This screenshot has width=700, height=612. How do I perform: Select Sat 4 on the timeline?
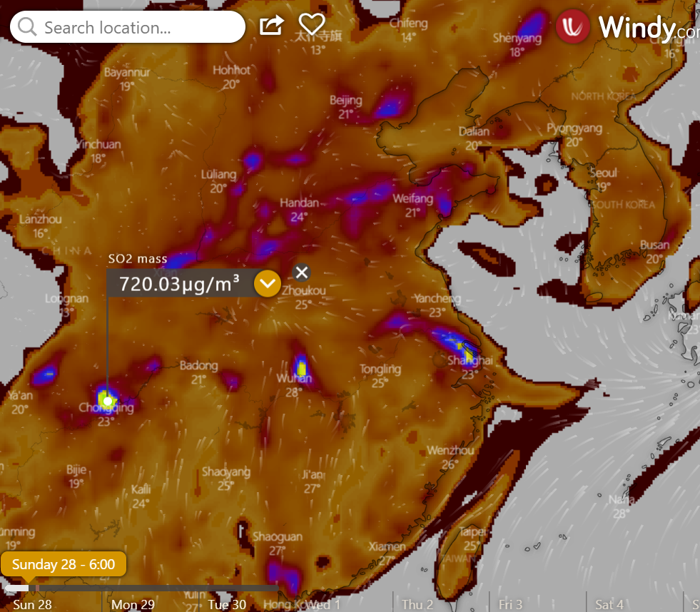click(609, 604)
